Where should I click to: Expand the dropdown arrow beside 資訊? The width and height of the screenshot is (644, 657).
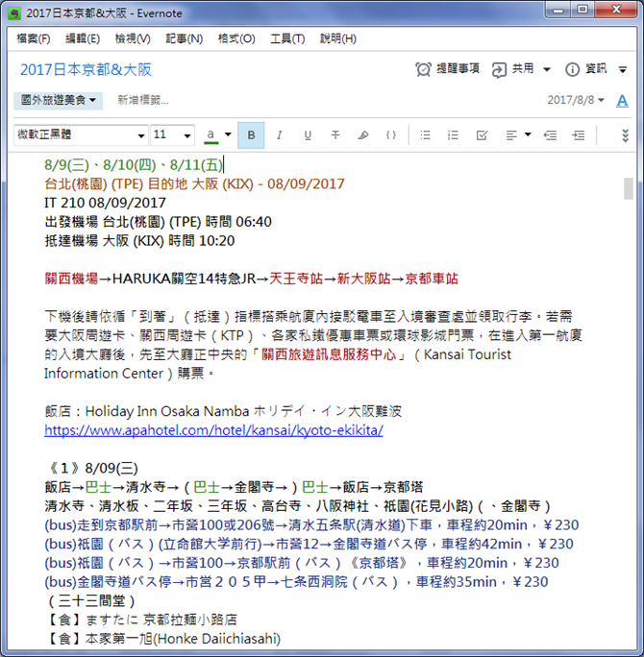coord(623,70)
